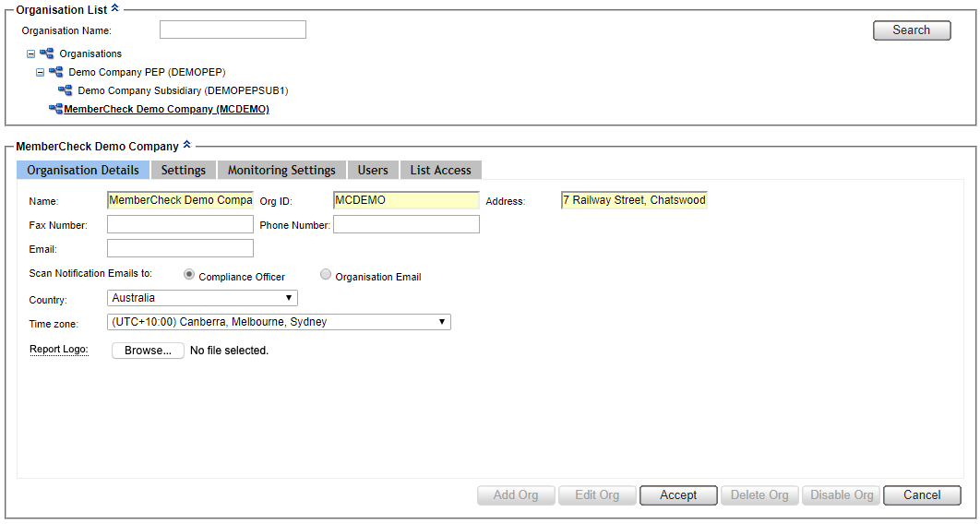Select MemberCheck Demo Company (MCDEMO) row
Viewport: 980px width, 524px height.
(x=167, y=109)
